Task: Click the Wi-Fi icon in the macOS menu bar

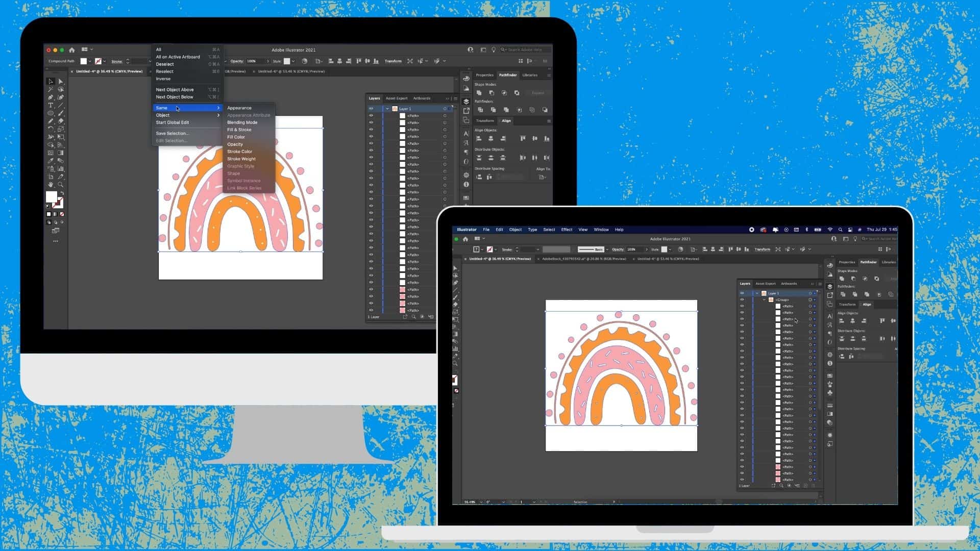Action: click(830, 230)
